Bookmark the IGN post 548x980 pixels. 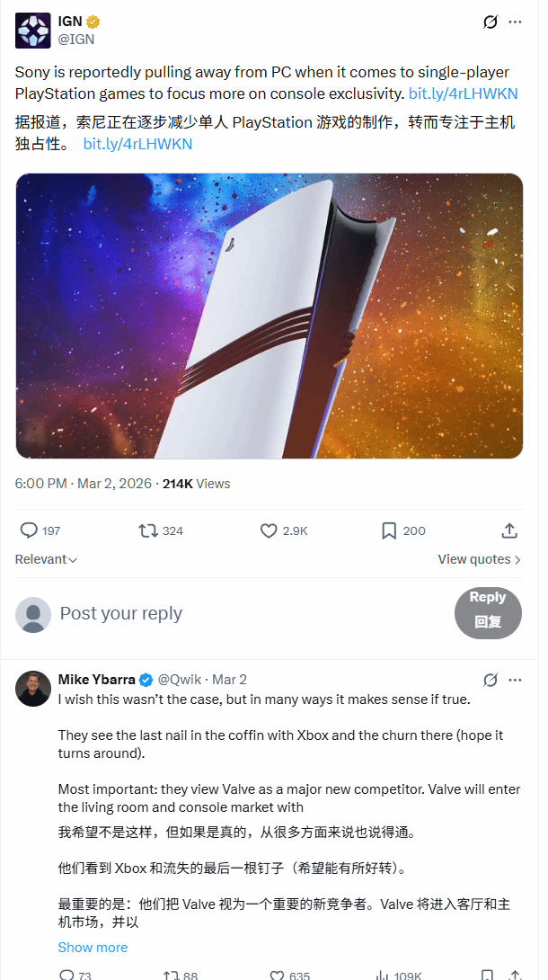[389, 531]
